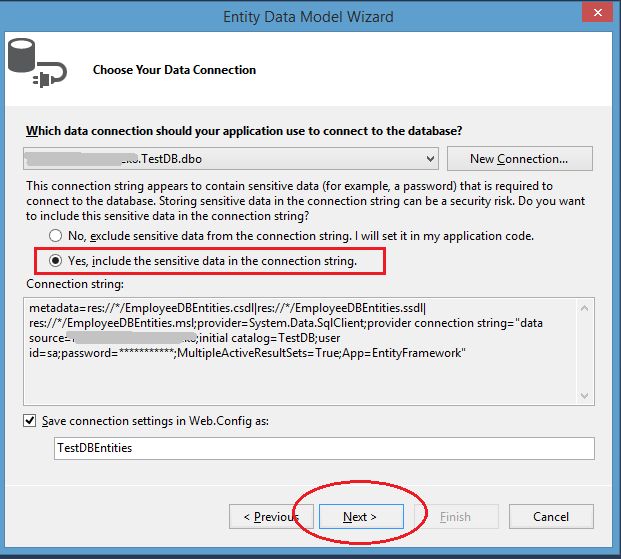This screenshot has width=621, height=559.
Task: Click the arrow of the TestDB.dbo dropdown
Action: pyautogui.click(x=430, y=158)
